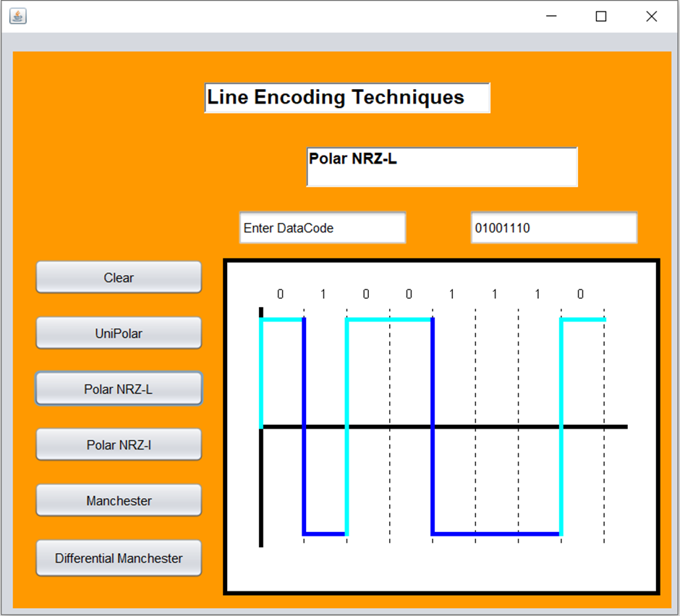
Task: Maximize the application window
Action: click(x=600, y=16)
